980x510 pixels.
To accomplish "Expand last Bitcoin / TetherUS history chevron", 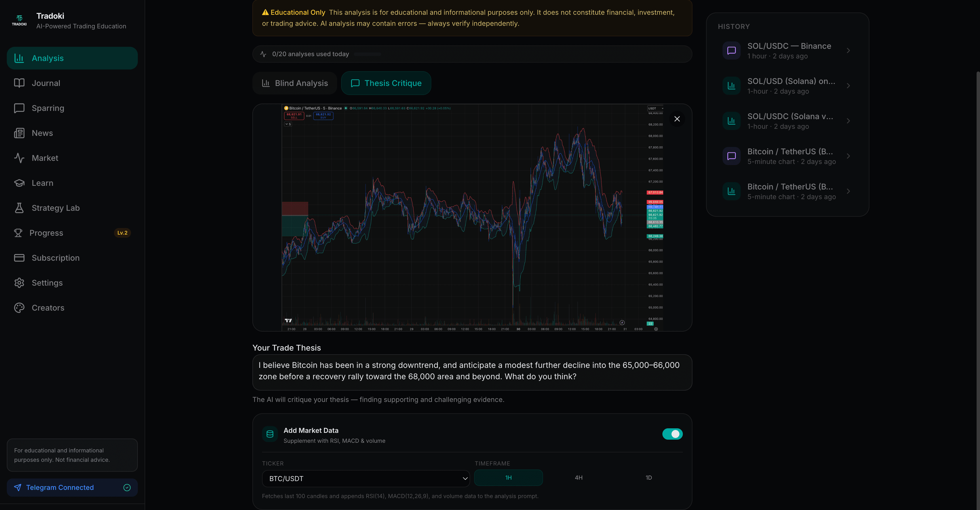I will pos(848,191).
